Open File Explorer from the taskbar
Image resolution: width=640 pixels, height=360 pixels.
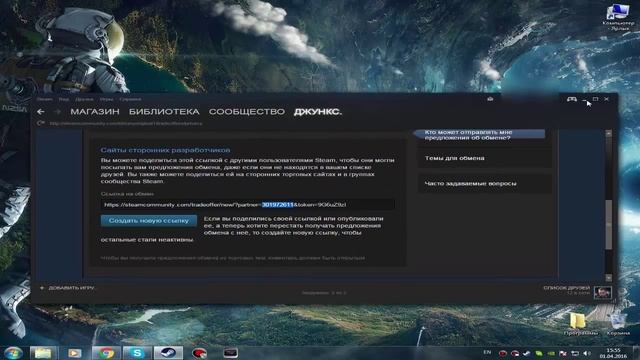tap(43, 353)
